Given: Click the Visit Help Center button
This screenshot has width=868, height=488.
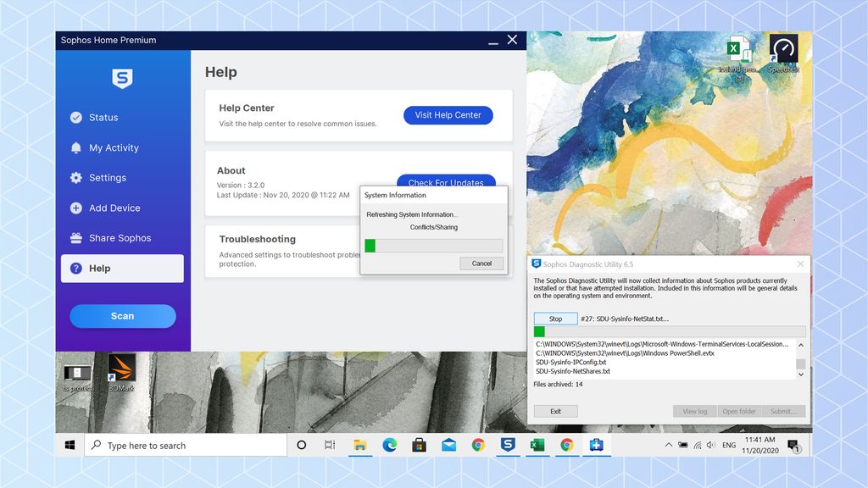Looking at the screenshot, I should point(448,114).
